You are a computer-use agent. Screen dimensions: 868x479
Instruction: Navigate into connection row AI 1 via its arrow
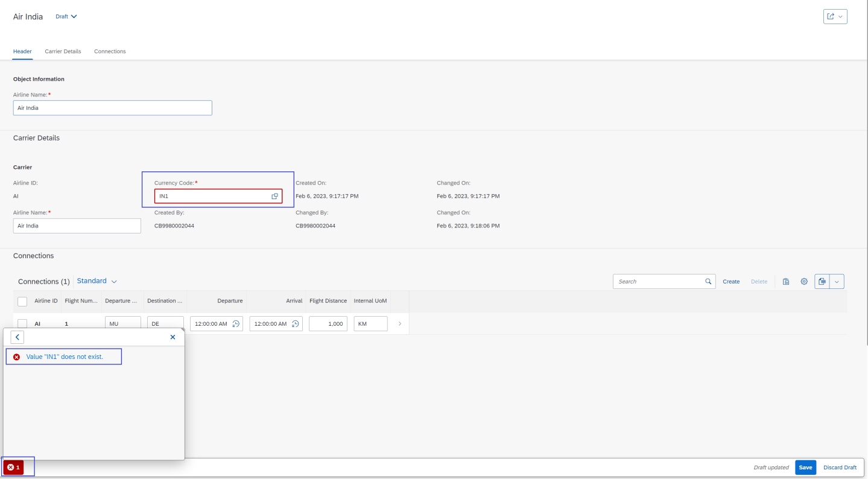(399, 324)
